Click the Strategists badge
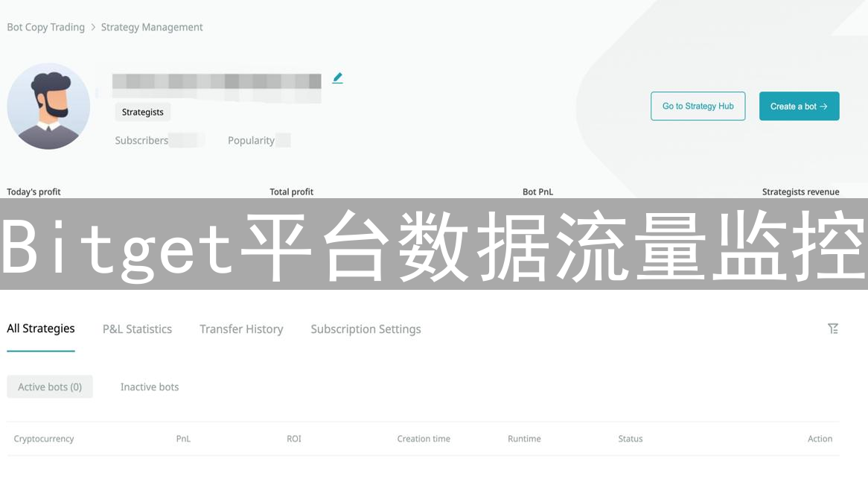Viewport: 868px width, 488px height. [143, 112]
